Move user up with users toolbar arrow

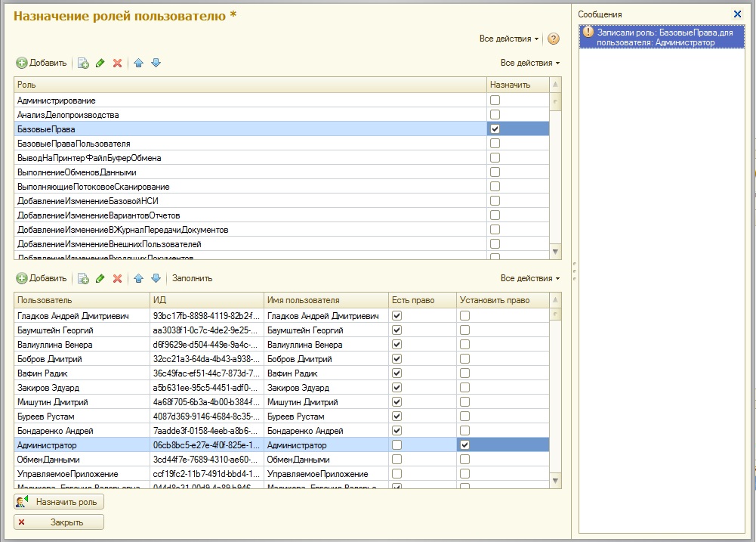coord(139,278)
